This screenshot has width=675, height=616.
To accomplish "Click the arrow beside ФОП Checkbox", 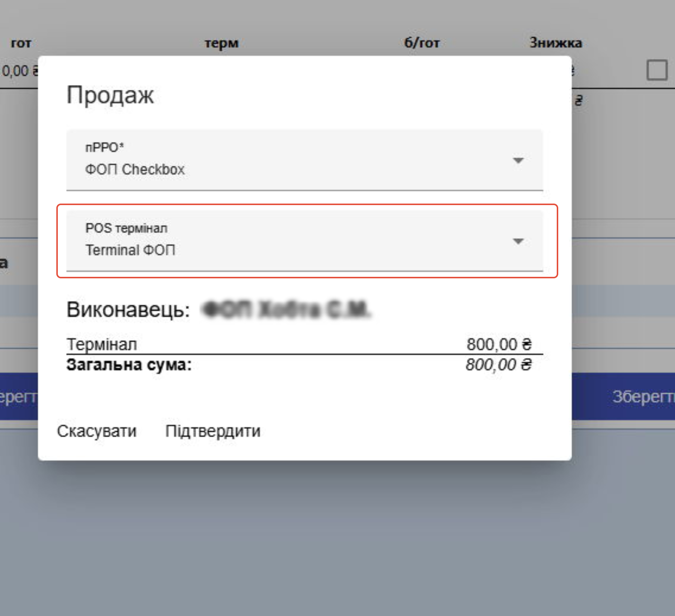I will (518, 161).
